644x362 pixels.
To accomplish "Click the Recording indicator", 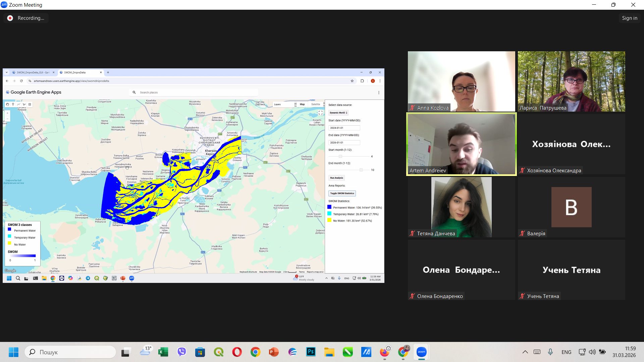I will [26, 18].
